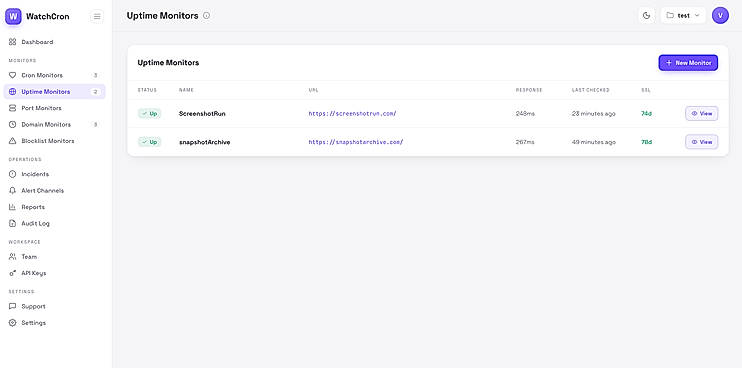Screen dimensions: 742x368
Task: Click the Alert Channels bell icon
Action: (13, 191)
